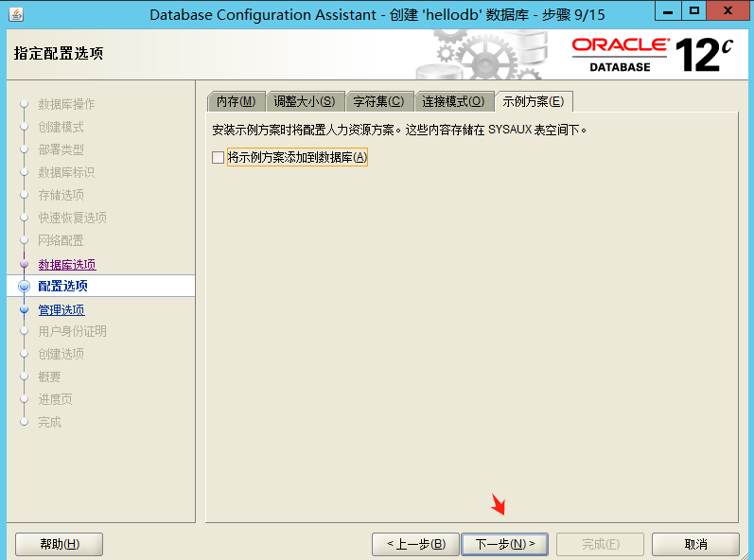
Task: Click the 快速恢复选项 step label
Action: (73, 218)
